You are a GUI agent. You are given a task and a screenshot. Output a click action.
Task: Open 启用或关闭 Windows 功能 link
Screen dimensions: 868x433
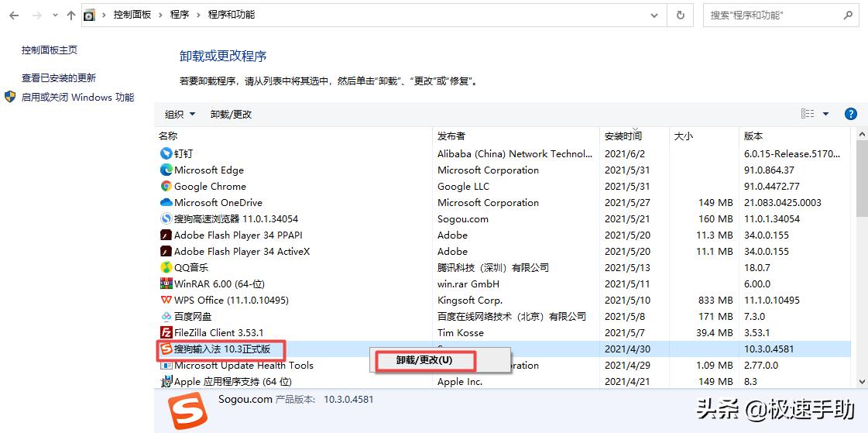77,98
